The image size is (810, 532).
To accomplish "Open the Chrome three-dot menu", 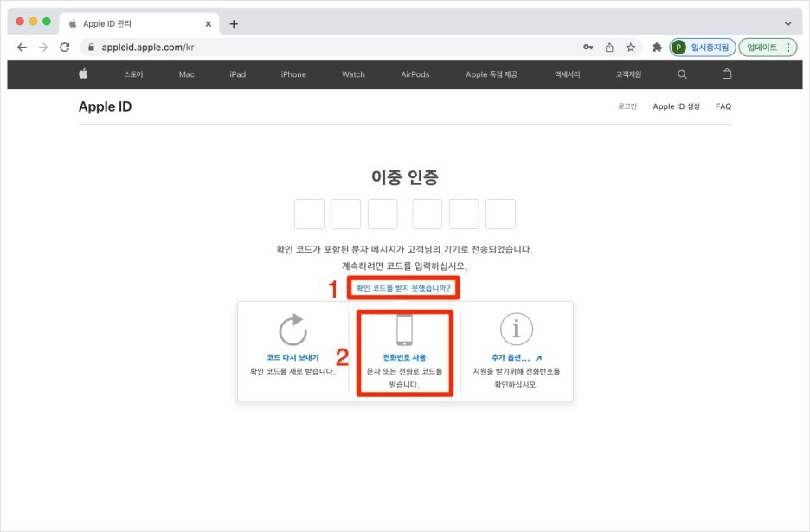I will pyautogui.click(x=788, y=48).
